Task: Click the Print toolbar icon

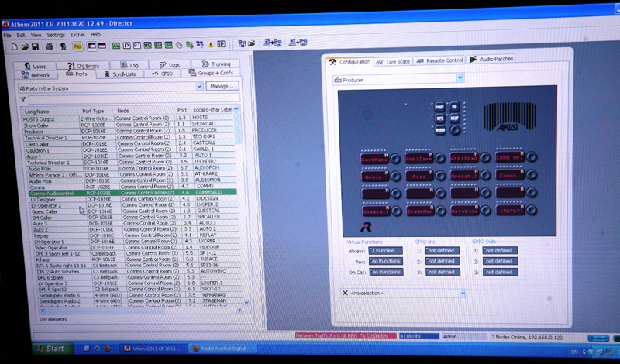Action: coord(50,46)
